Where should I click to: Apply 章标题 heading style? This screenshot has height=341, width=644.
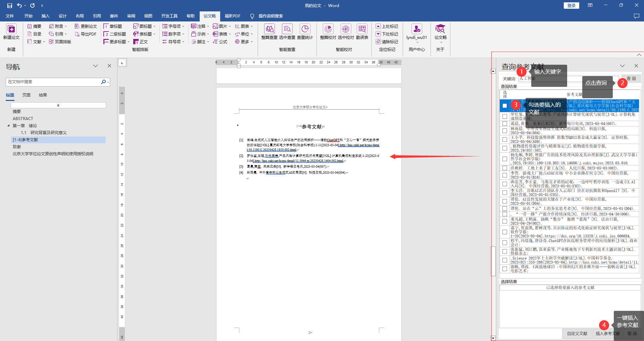coord(113,26)
